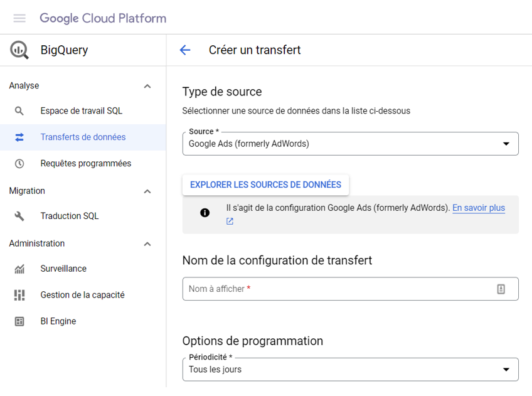Viewport: 532px width, 396px height.
Task: Click the data transfers arrows icon
Action: 19,137
